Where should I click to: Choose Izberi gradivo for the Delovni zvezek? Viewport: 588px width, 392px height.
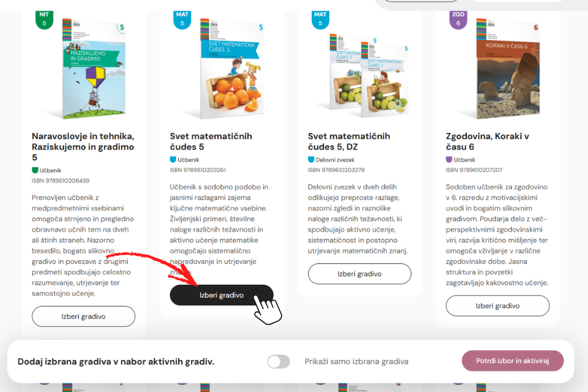(360, 274)
